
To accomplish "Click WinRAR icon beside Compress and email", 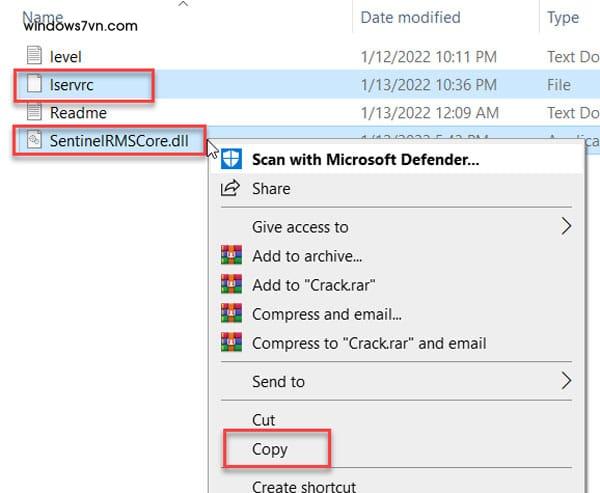I will [231, 314].
